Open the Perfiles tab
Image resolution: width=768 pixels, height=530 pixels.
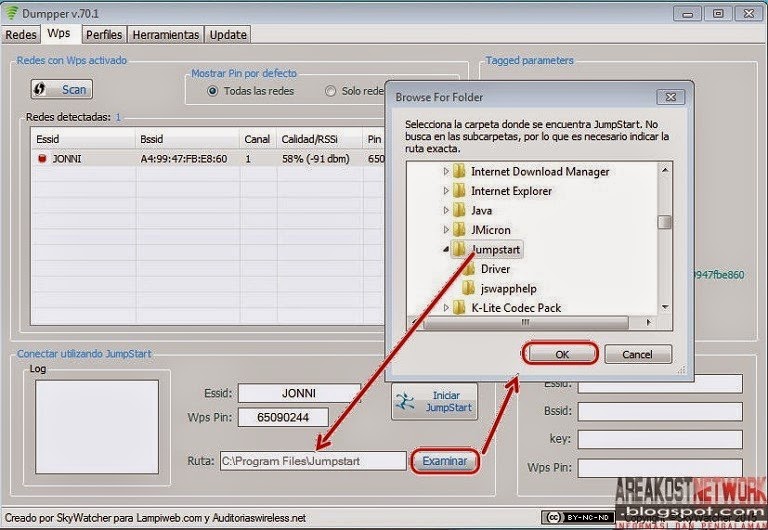tap(104, 35)
